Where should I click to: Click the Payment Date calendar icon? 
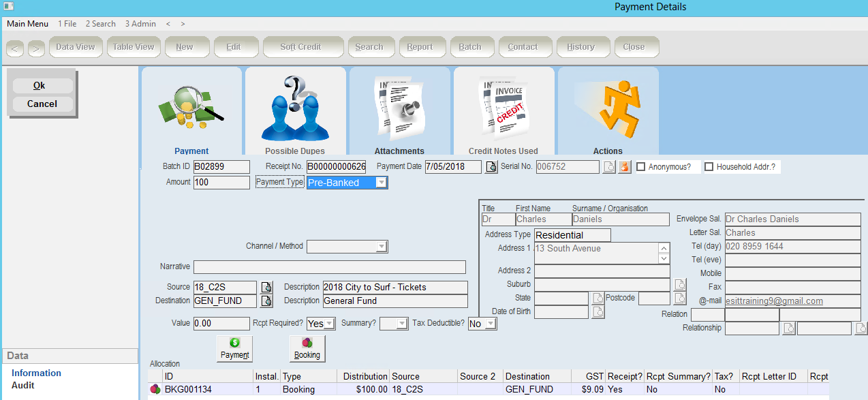[491, 167]
